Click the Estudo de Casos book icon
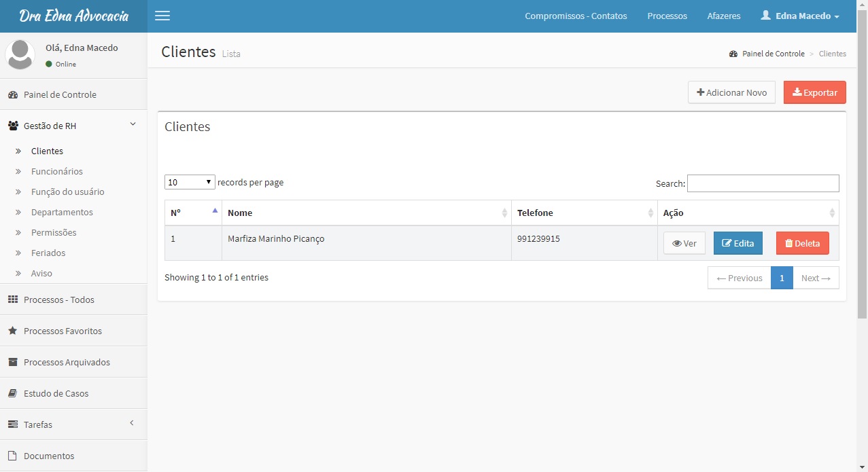The height and width of the screenshot is (472, 868). (12, 394)
